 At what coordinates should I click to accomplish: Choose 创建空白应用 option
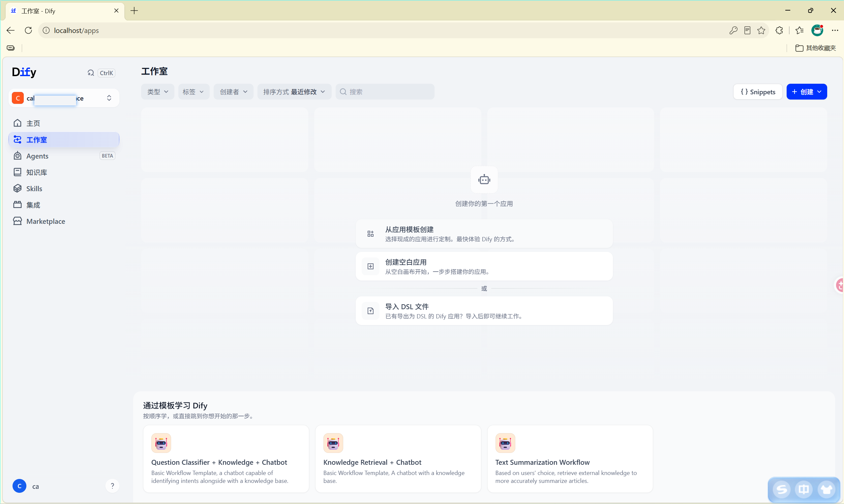click(484, 266)
